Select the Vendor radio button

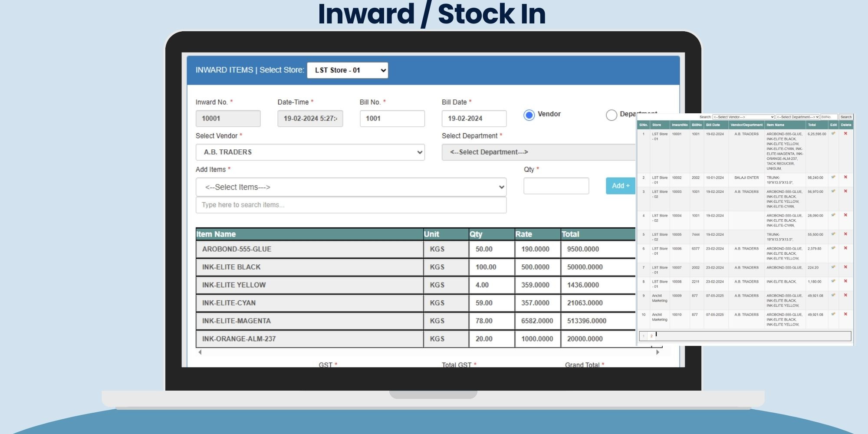[529, 115]
